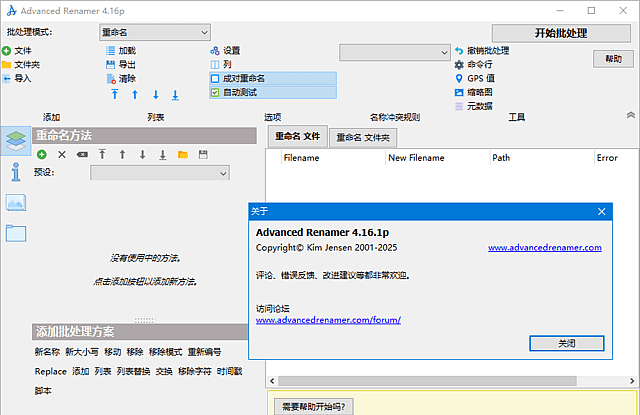Move item to bottom in list toolbar
Screen dimensions: 640x415
[175, 95]
